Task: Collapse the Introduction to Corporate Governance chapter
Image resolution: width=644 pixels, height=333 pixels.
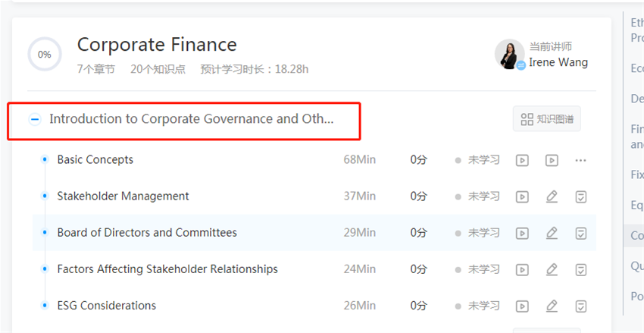Action: coord(35,119)
